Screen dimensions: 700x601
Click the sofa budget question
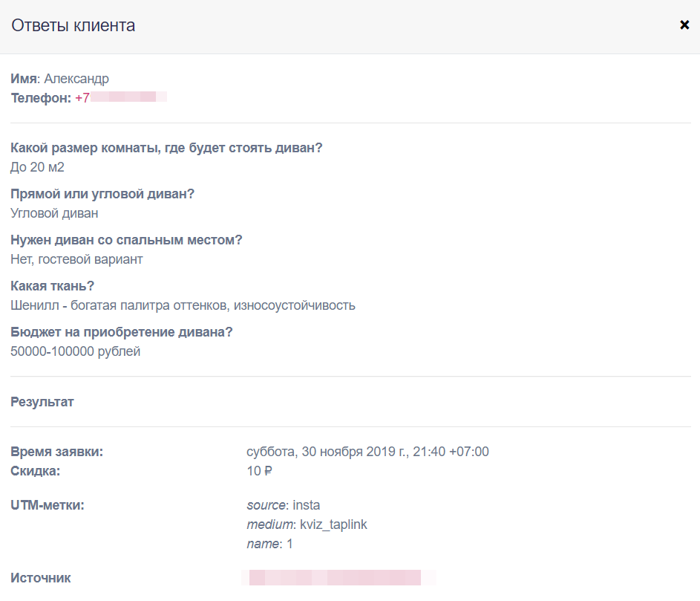point(121,332)
